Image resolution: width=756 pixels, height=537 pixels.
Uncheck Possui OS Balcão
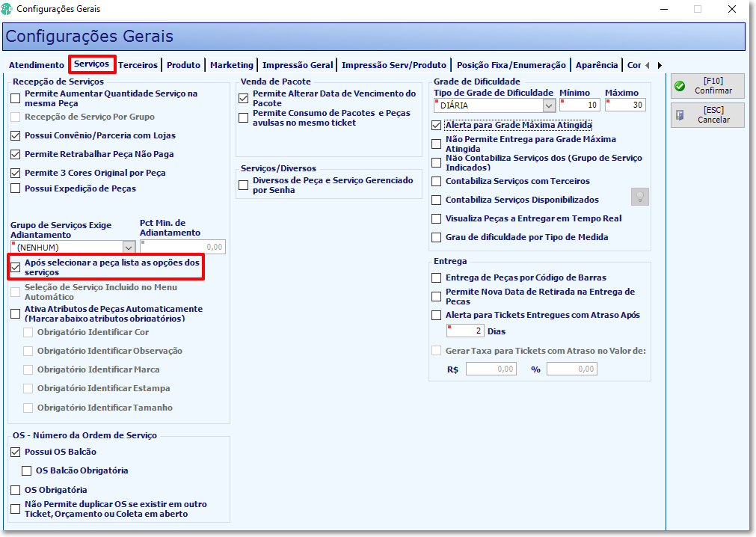(x=16, y=452)
